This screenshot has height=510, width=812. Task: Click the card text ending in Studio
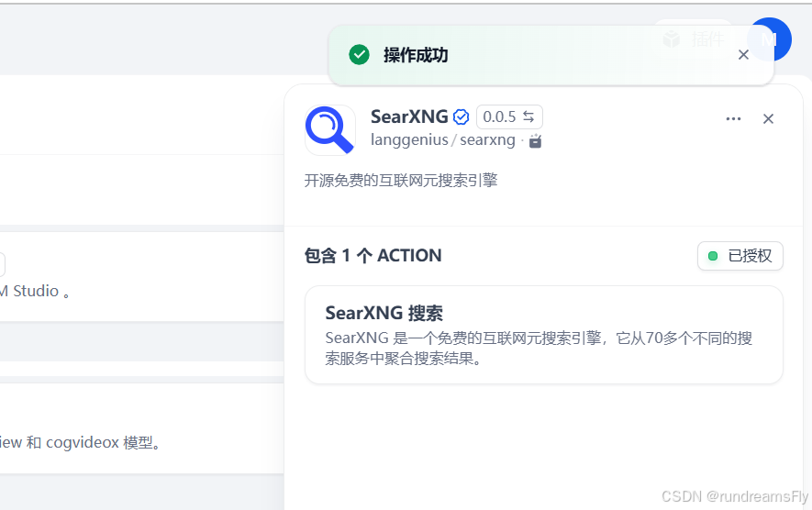(35, 292)
